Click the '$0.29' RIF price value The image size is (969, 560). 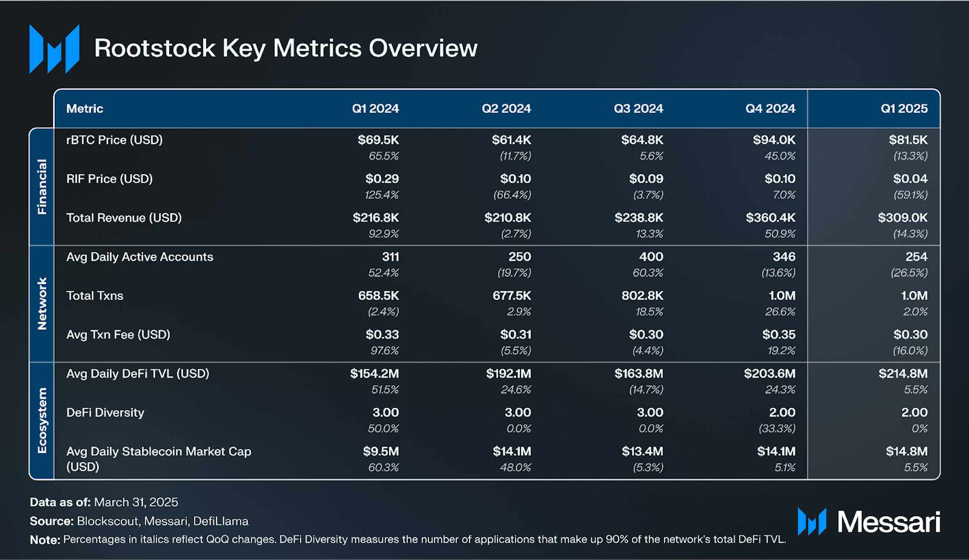382,179
